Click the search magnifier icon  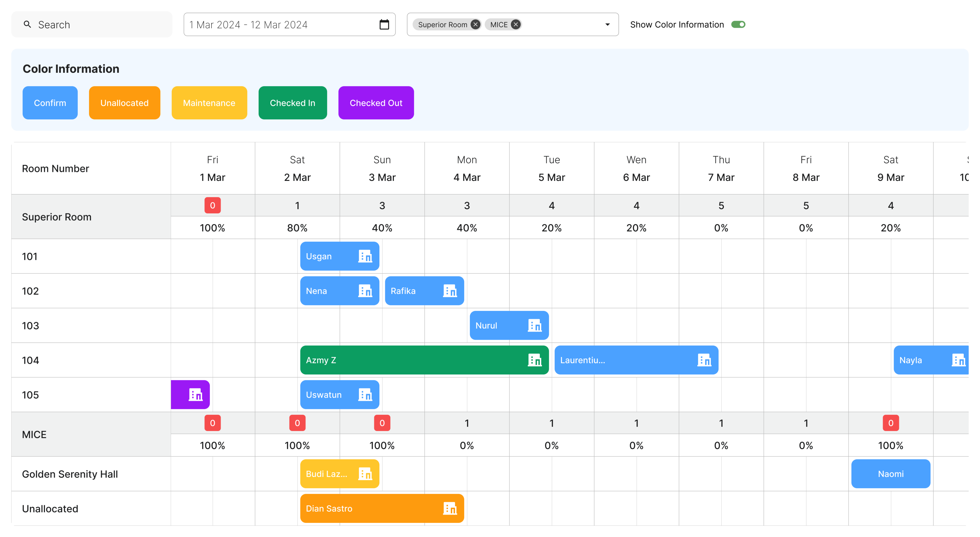[x=27, y=25]
